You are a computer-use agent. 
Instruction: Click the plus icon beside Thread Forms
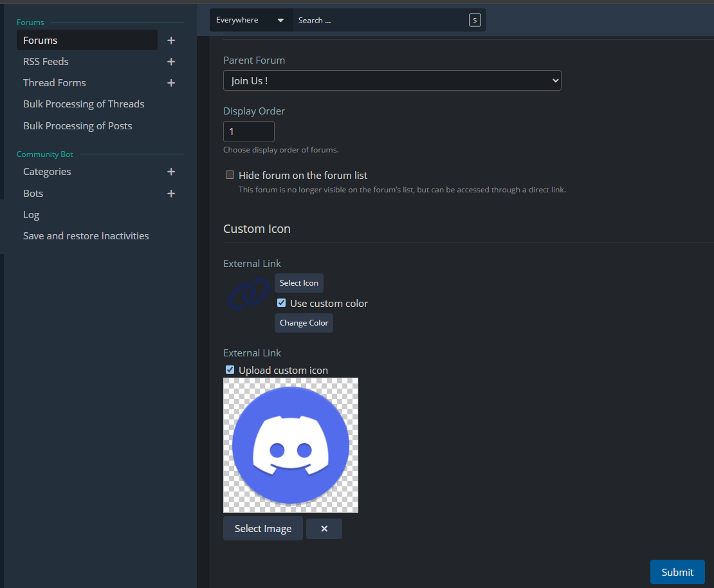point(171,83)
